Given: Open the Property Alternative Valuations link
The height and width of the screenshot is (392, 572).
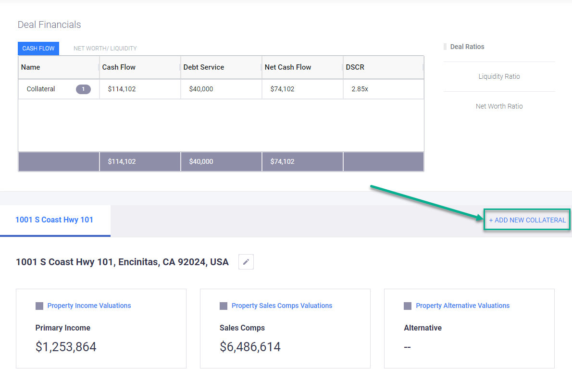Looking at the screenshot, I should coord(462,306).
